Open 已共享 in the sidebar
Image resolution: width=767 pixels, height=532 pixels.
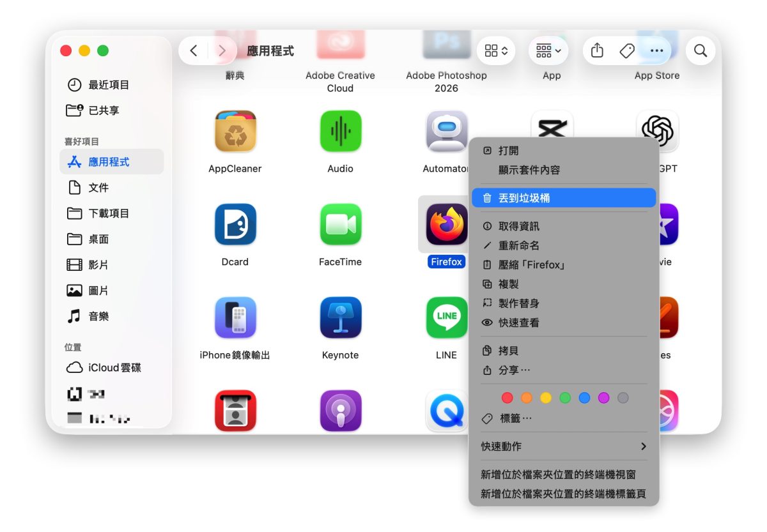coord(112,110)
